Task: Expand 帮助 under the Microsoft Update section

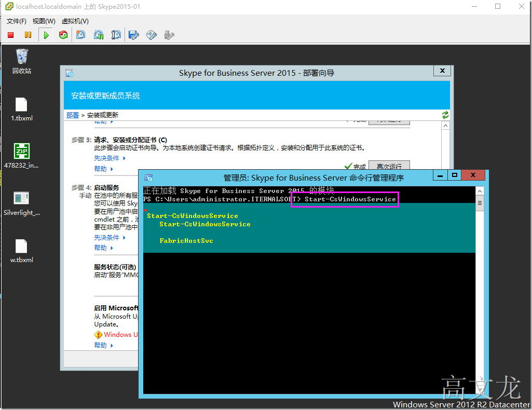Action: 103,345
